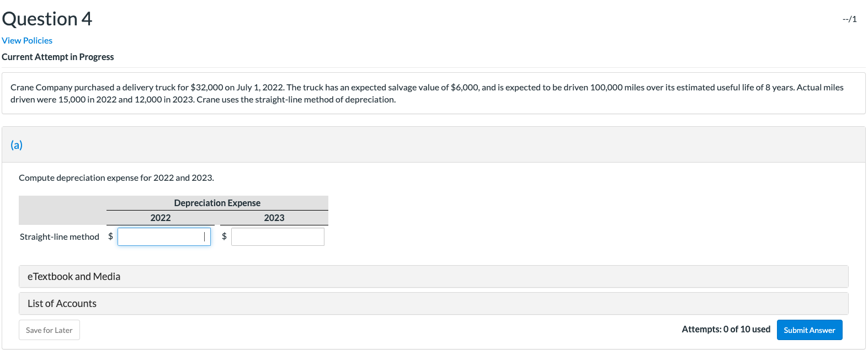Expand the eTextbook and Media section
Screen dimensions: 868x350
(x=73, y=276)
